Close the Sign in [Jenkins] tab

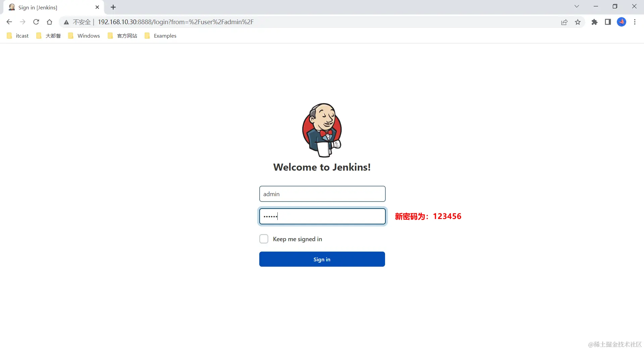tap(97, 7)
